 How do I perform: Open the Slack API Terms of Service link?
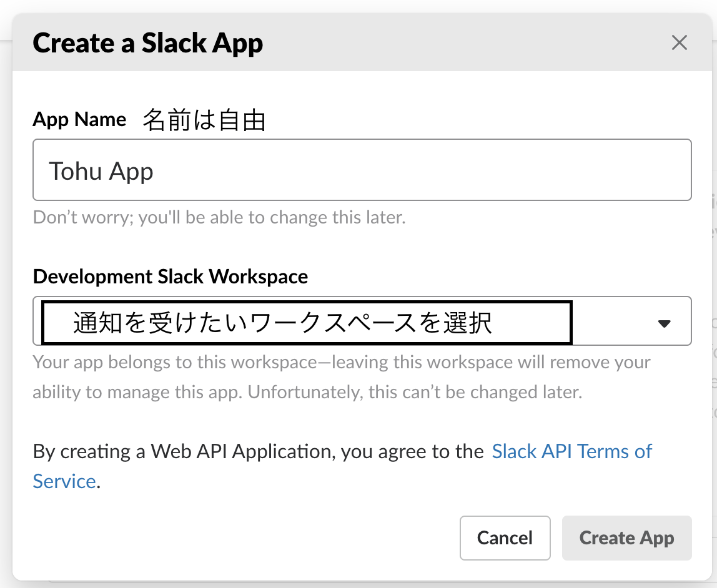(x=571, y=451)
